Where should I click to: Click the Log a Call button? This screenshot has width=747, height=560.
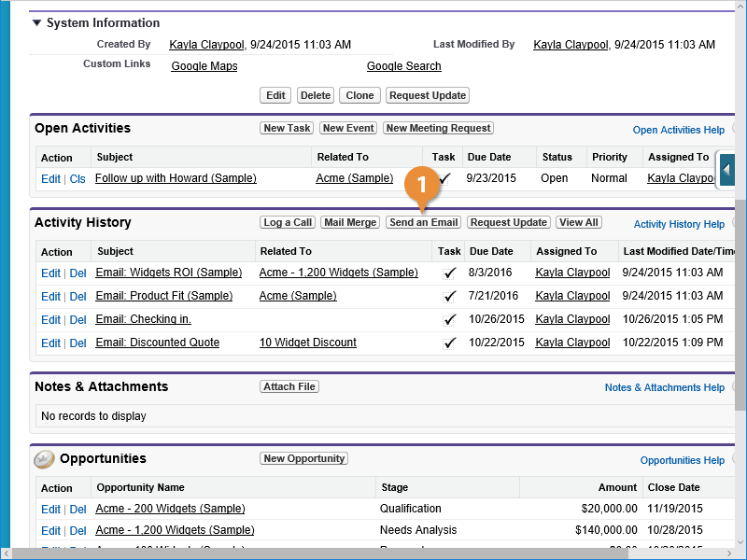(x=288, y=222)
